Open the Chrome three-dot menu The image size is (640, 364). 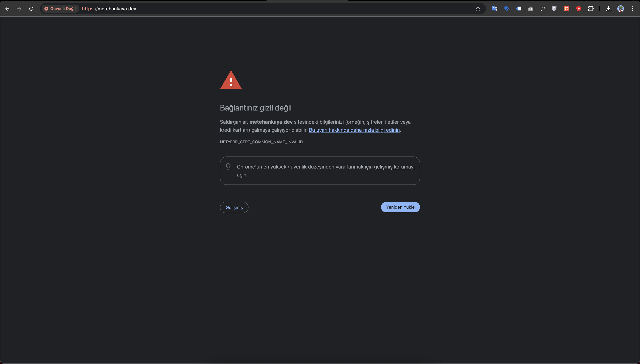[x=632, y=9]
